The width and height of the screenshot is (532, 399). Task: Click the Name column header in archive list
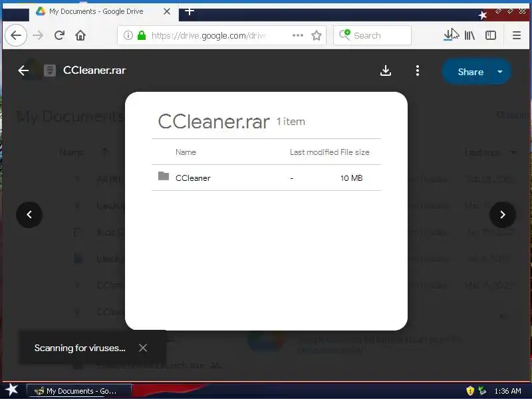click(x=186, y=152)
